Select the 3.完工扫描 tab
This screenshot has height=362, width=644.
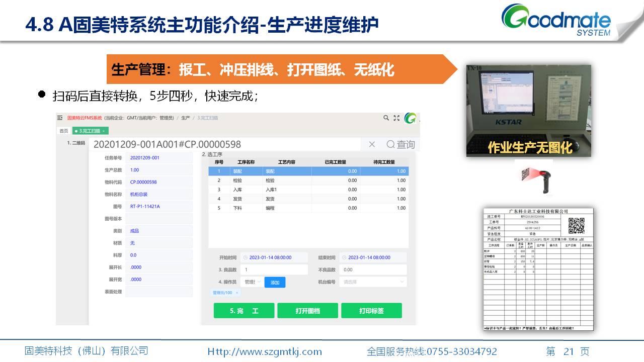pos(89,131)
